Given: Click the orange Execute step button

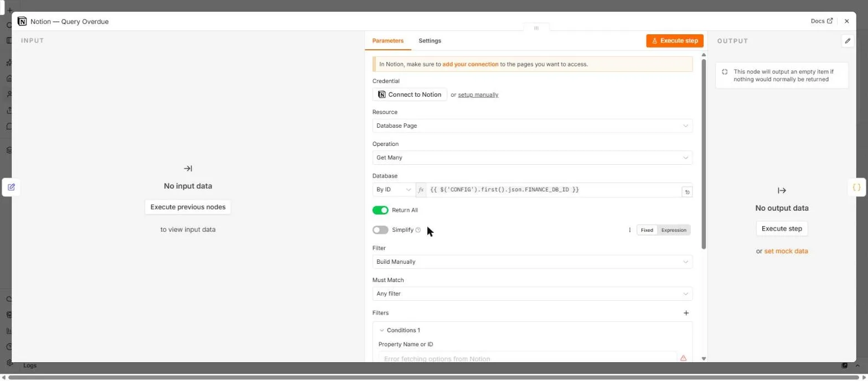Looking at the screenshot, I should coord(675,40).
